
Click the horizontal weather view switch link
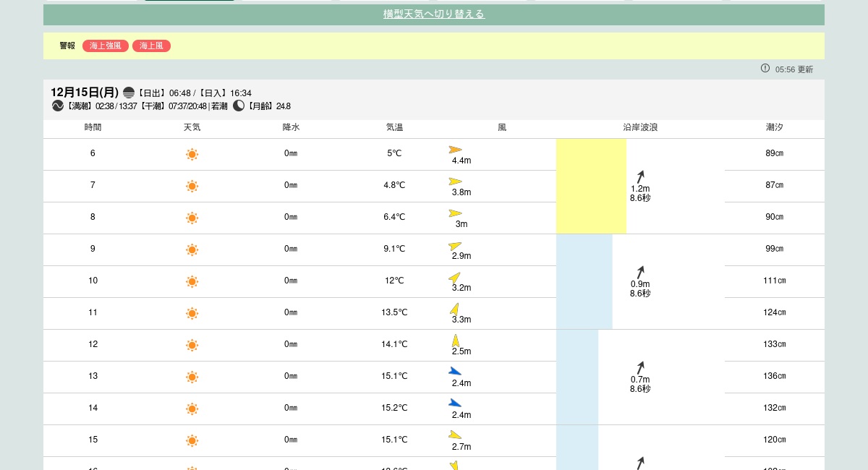click(x=433, y=14)
